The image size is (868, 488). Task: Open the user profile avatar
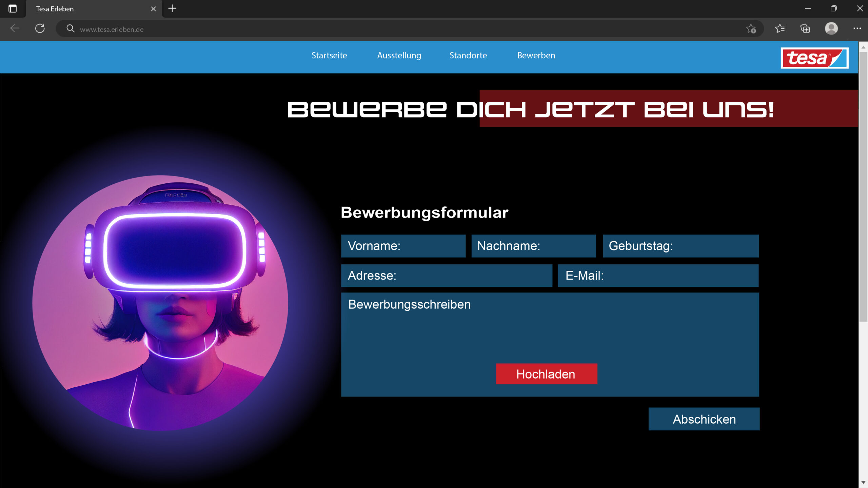[x=831, y=28]
